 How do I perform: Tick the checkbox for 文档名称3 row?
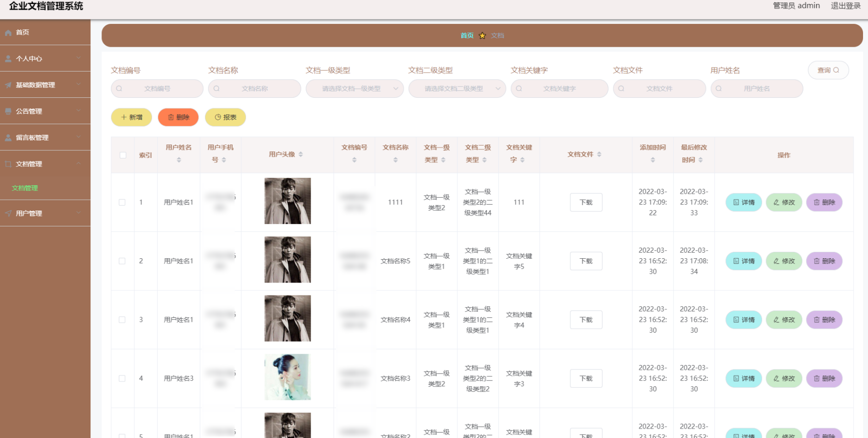[122, 378]
